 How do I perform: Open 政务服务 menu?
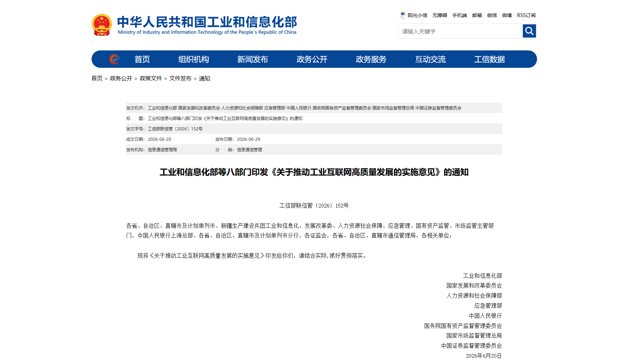click(371, 59)
